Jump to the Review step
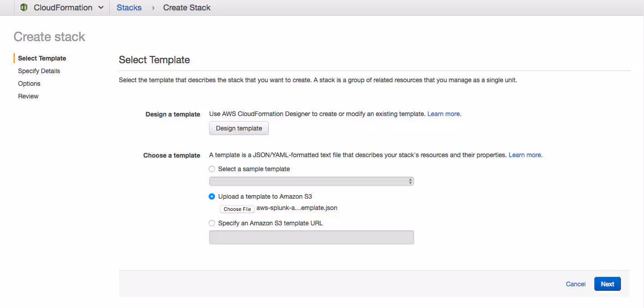Screen dimensions: 644x308 [x=28, y=96]
